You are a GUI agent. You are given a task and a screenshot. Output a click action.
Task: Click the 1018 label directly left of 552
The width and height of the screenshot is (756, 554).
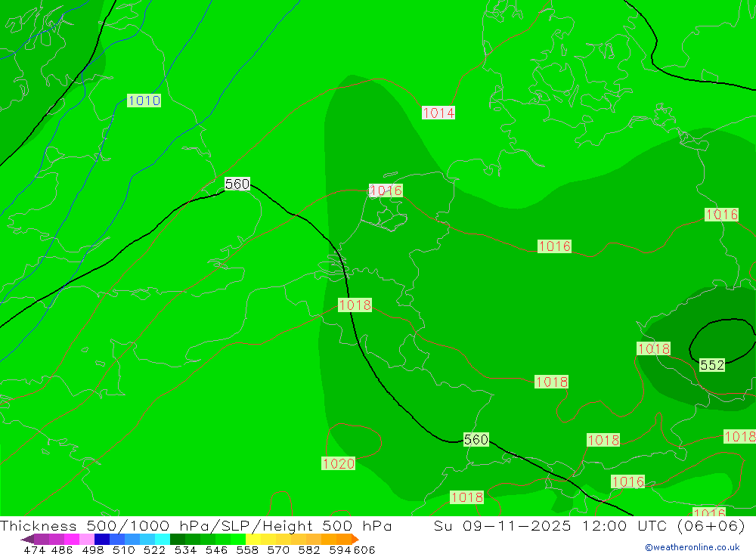pos(653,348)
